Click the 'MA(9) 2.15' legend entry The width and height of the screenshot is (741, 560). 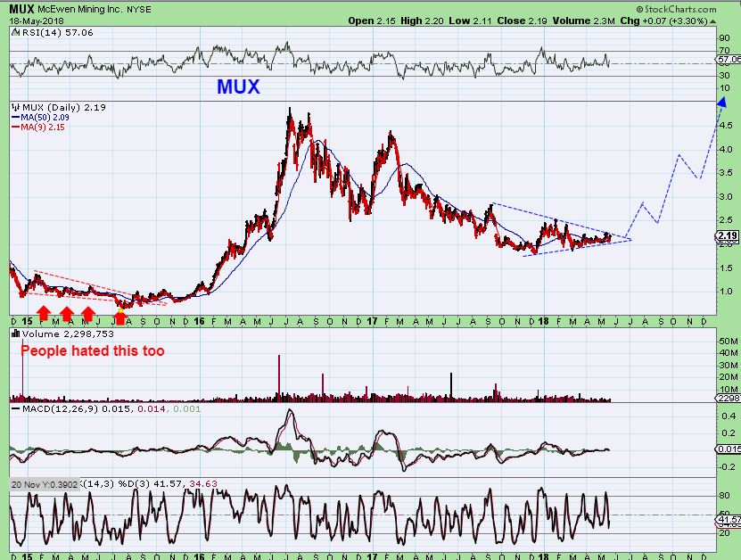coord(37,128)
